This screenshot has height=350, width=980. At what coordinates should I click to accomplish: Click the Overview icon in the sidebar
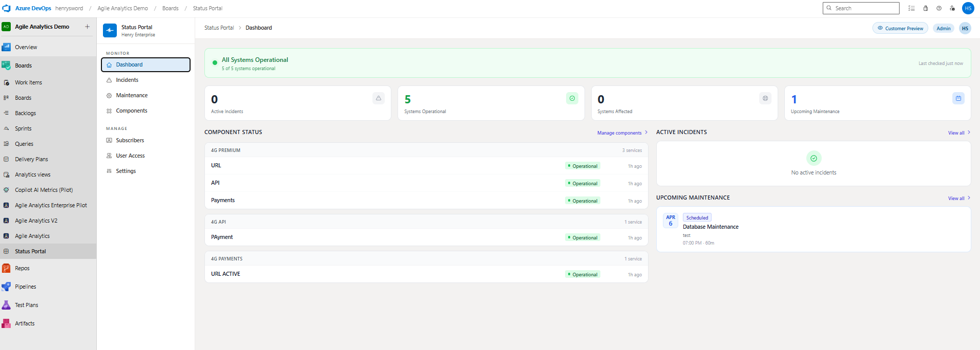6,47
